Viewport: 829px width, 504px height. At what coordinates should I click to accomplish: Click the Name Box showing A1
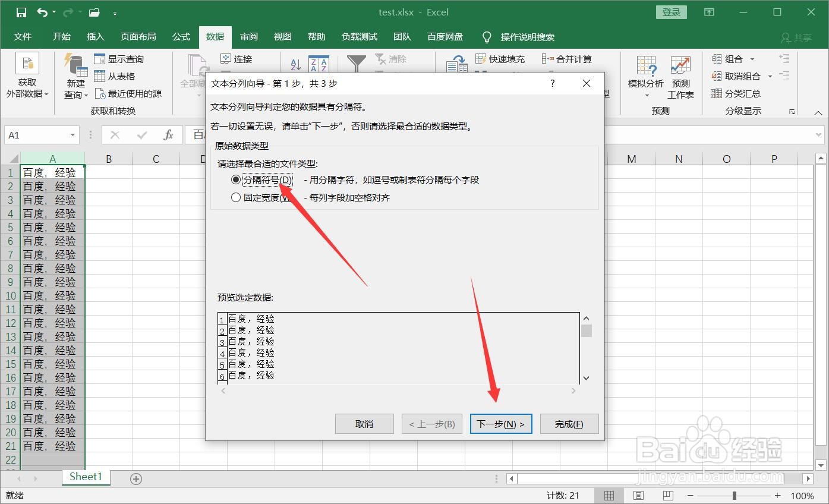[x=36, y=135]
